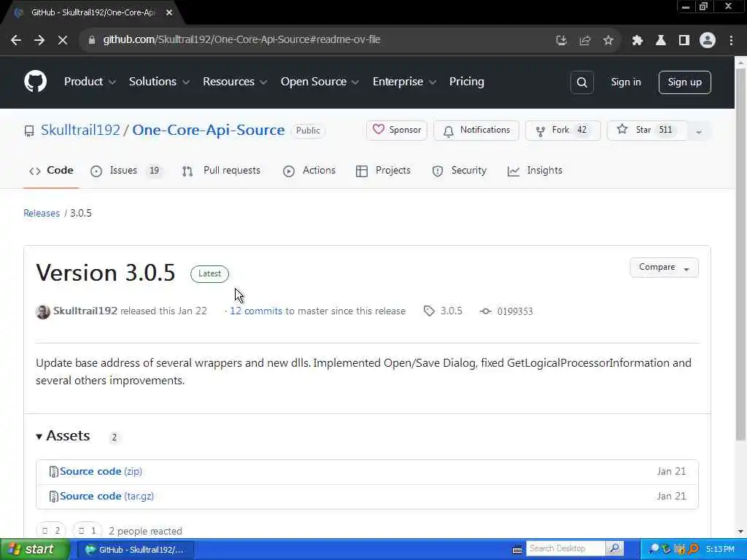Toggle the browser side panel icon
The width and height of the screenshot is (747, 560).
684,41
